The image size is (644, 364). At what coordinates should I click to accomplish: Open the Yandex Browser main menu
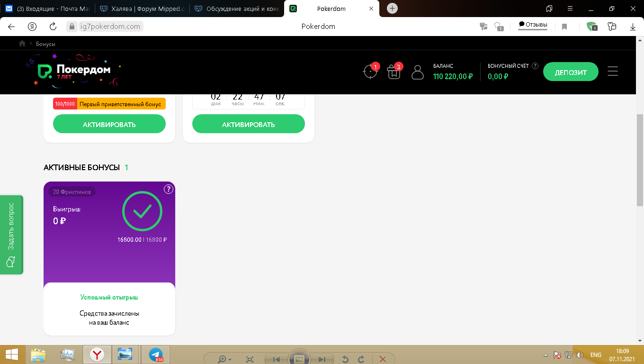[570, 9]
